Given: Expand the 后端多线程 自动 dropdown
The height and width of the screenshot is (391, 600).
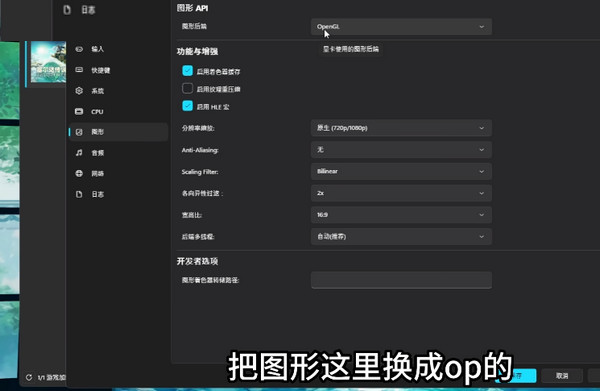Looking at the screenshot, I should (x=401, y=236).
